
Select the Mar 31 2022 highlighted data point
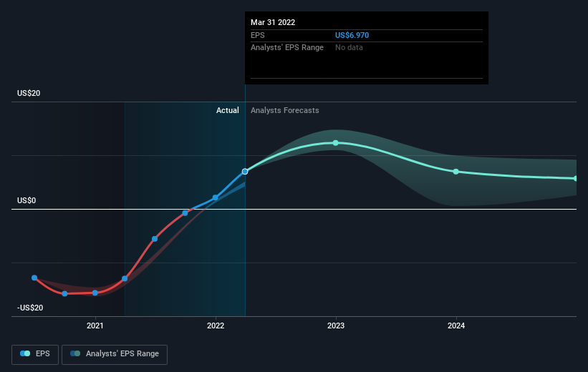pos(245,172)
